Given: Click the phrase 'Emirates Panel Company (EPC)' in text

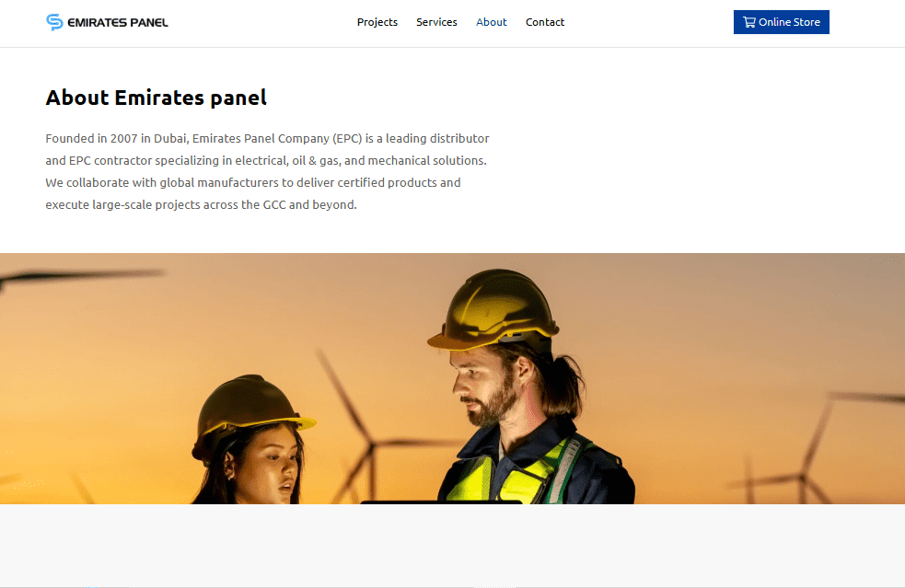Looking at the screenshot, I should 277,139.
